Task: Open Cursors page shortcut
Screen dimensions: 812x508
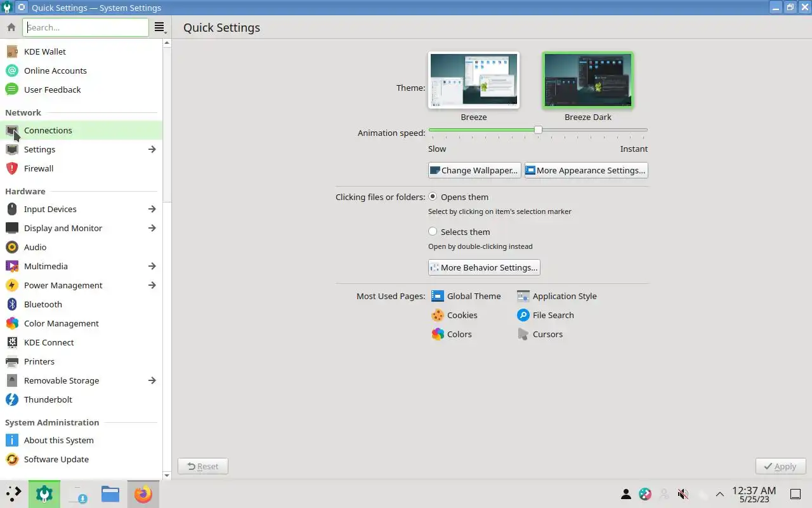Action: pyautogui.click(x=540, y=334)
